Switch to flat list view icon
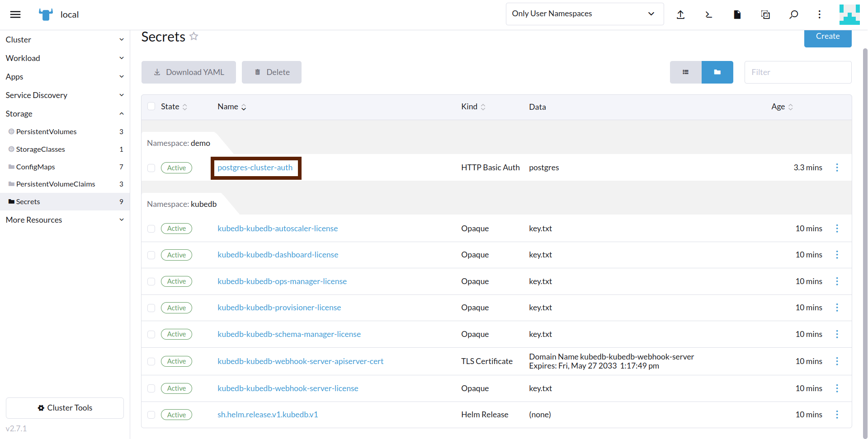Screen dimensions: 868x439 (685, 72)
